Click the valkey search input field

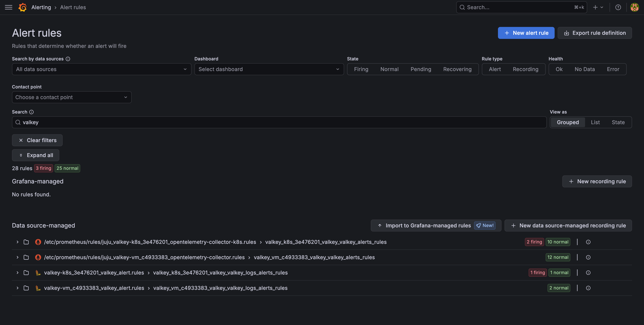(279, 122)
